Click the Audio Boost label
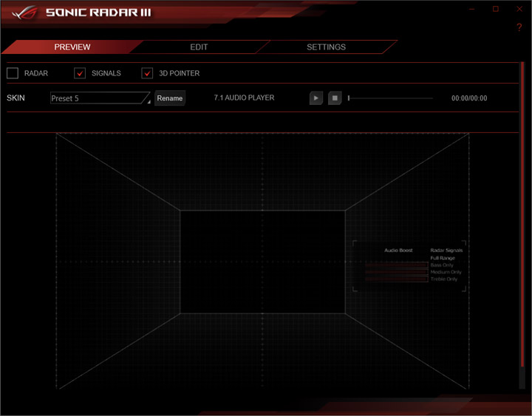Image resolution: width=532 pixels, height=416 pixels. (398, 250)
